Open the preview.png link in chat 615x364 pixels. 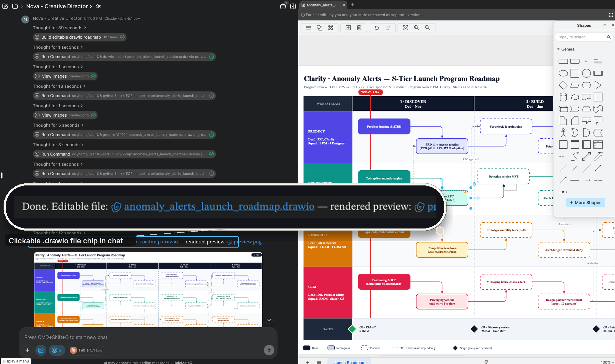[248, 242]
